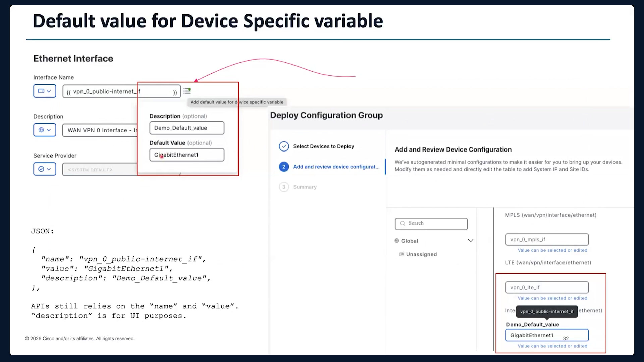Select the Unassigned tree item
This screenshot has width=644, height=362.
click(421, 254)
